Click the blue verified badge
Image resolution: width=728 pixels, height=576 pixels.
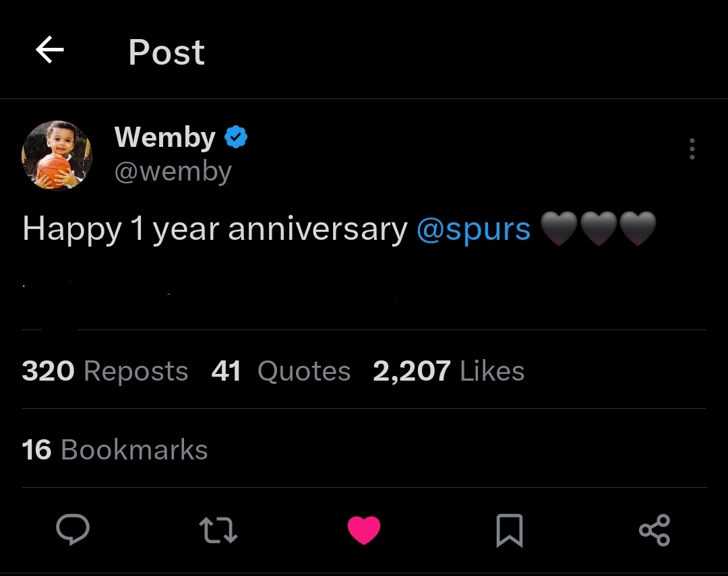click(x=236, y=137)
